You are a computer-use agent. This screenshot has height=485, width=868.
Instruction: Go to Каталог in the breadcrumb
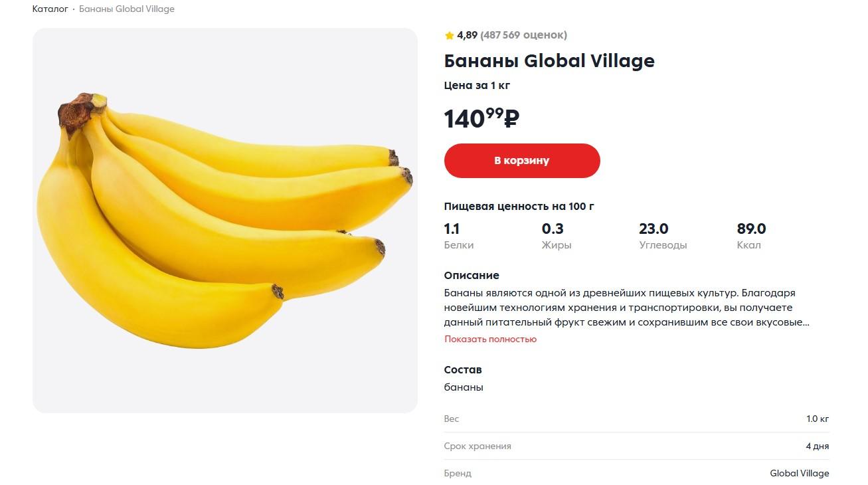tap(50, 9)
